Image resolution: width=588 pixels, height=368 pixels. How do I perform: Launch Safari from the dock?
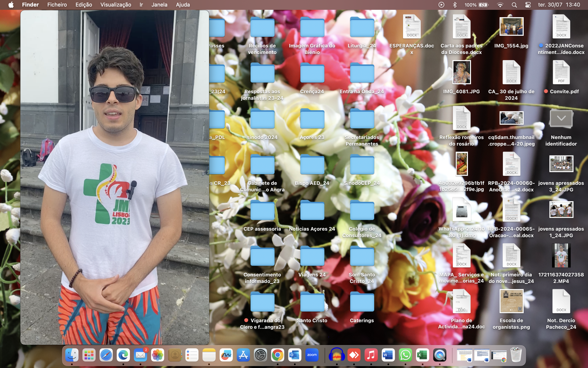click(x=106, y=355)
